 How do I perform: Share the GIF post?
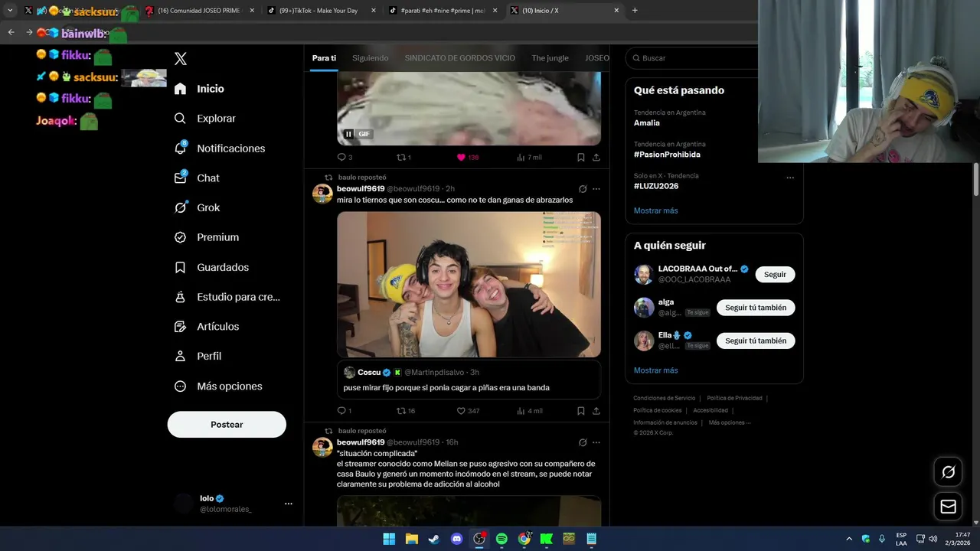coord(596,157)
